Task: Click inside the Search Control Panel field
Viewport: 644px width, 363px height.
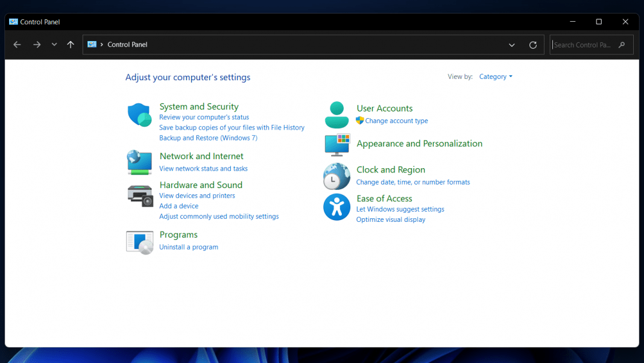Action: 585,44
